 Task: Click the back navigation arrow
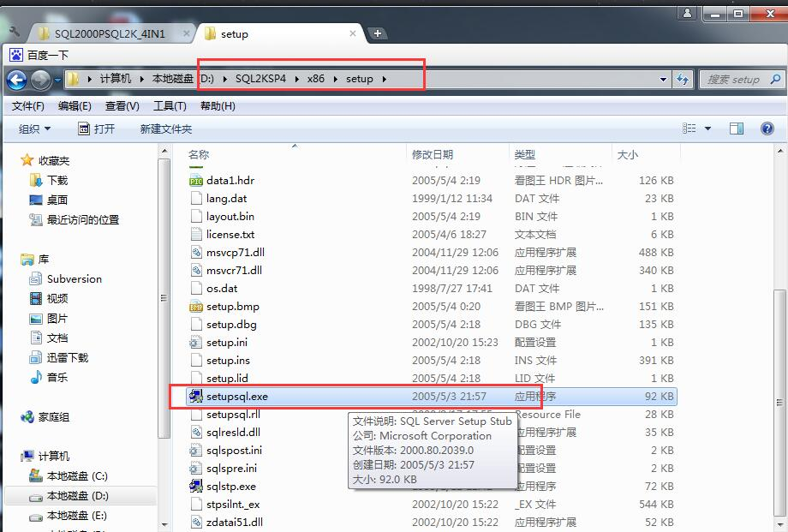(16, 80)
